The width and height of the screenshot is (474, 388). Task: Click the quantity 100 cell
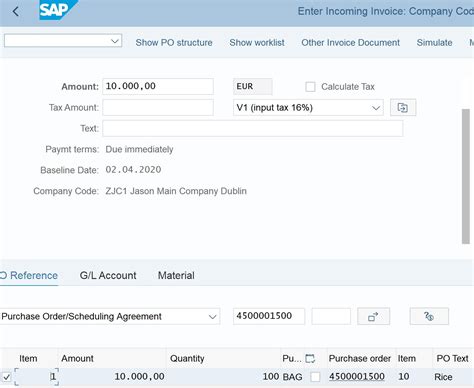coord(223,377)
